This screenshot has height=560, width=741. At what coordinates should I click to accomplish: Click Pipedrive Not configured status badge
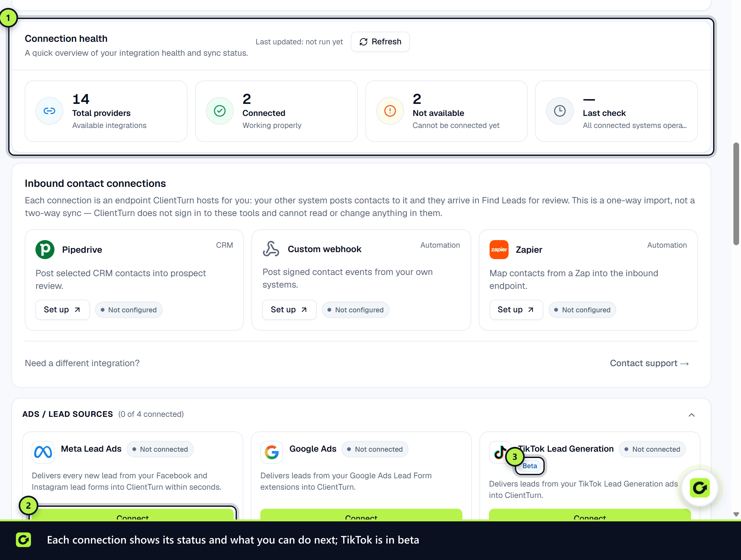tap(129, 310)
